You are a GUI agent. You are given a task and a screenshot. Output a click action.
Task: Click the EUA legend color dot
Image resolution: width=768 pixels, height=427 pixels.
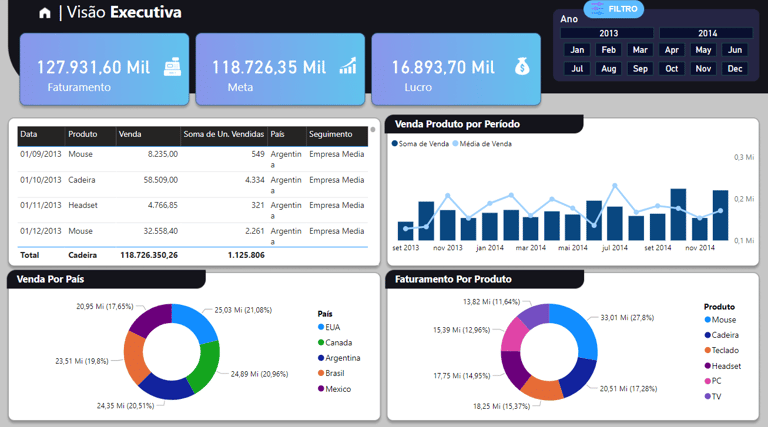coord(321,327)
